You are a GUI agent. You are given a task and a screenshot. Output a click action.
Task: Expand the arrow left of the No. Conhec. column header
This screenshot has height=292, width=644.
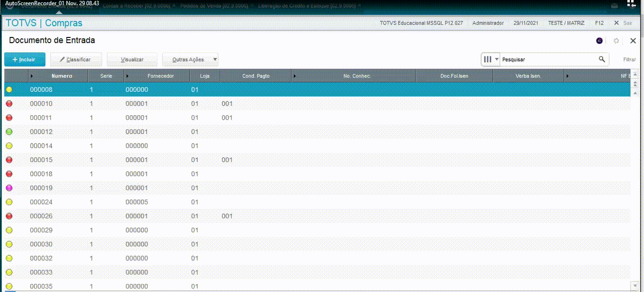tap(294, 76)
